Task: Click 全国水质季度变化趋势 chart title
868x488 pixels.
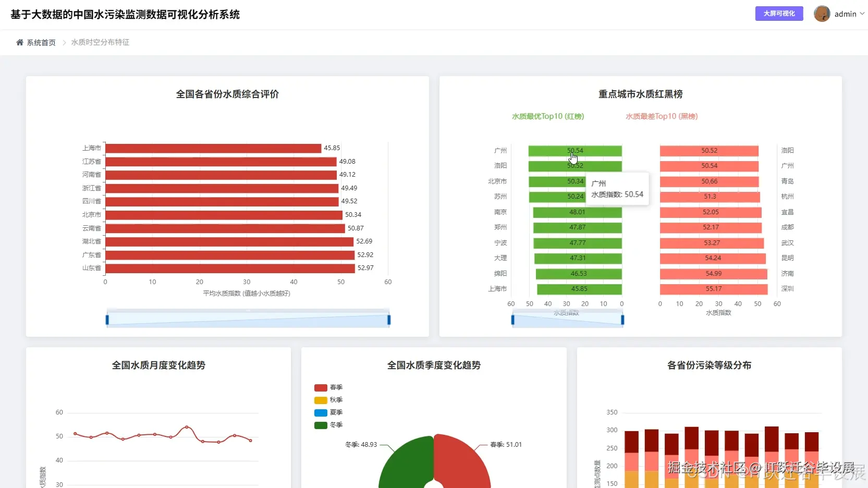Action: (x=434, y=365)
